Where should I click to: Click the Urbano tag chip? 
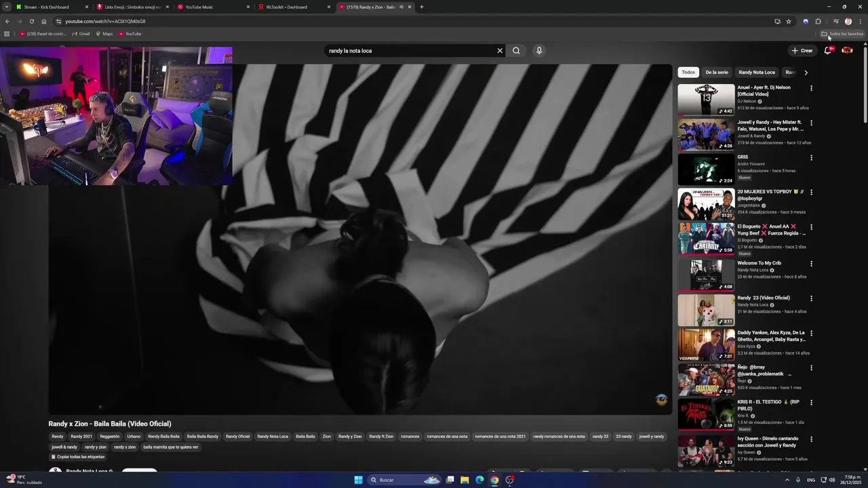(x=134, y=436)
